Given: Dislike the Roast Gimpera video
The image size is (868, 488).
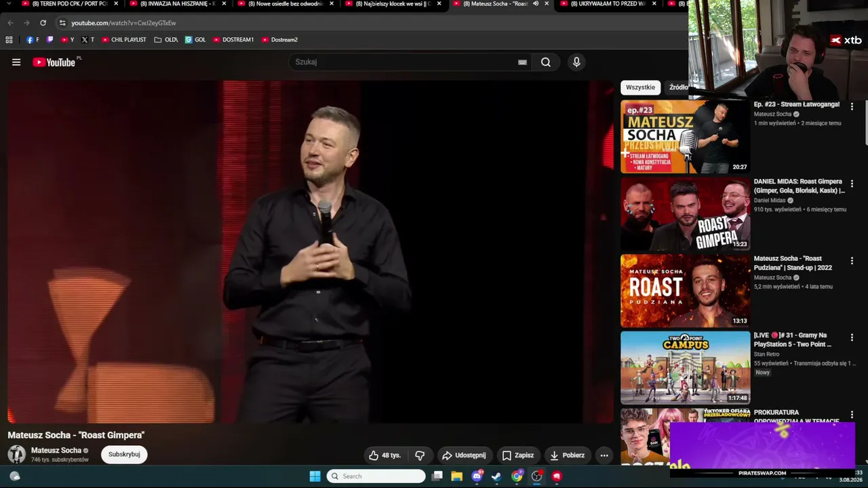Looking at the screenshot, I should (420, 455).
